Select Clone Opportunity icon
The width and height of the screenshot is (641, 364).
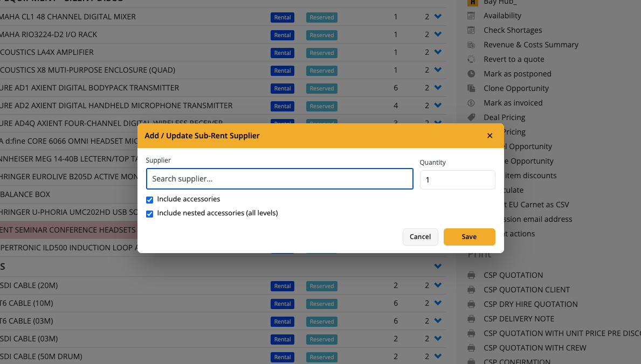pyautogui.click(x=471, y=88)
